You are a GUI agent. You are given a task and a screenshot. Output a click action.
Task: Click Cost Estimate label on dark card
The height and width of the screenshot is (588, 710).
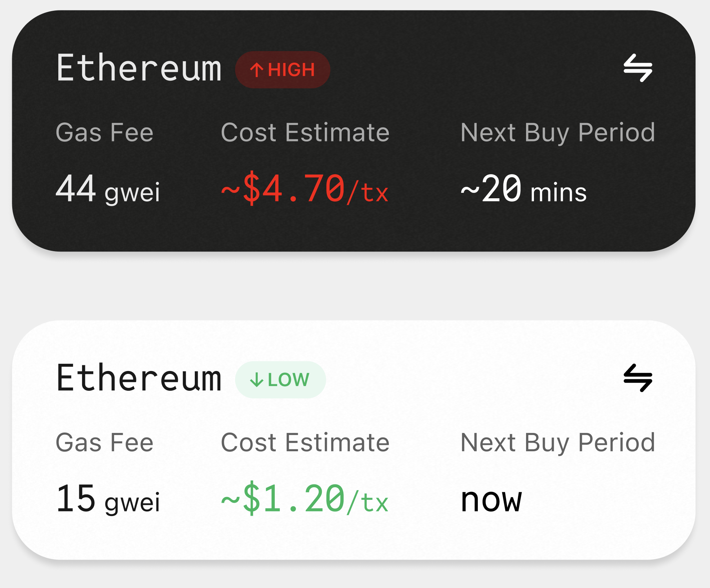pyautogui.click(x=305, y=132)
